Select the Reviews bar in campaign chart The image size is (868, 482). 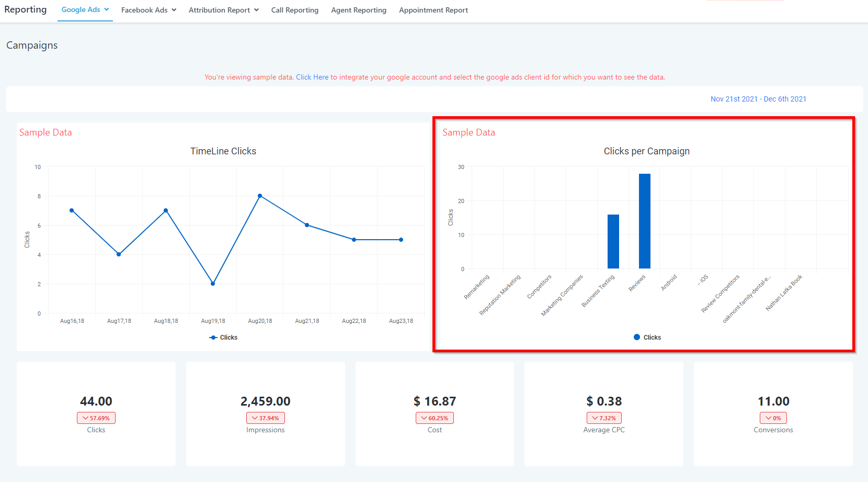click(644, 221)
